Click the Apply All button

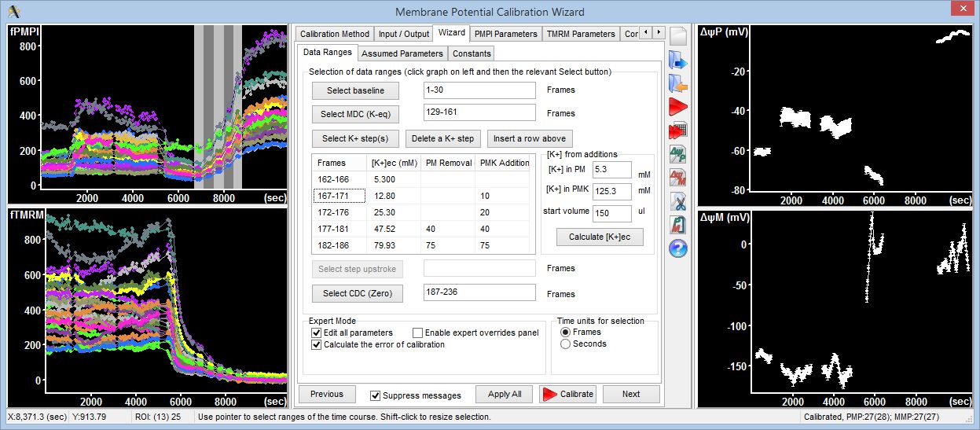click(505, 394)
